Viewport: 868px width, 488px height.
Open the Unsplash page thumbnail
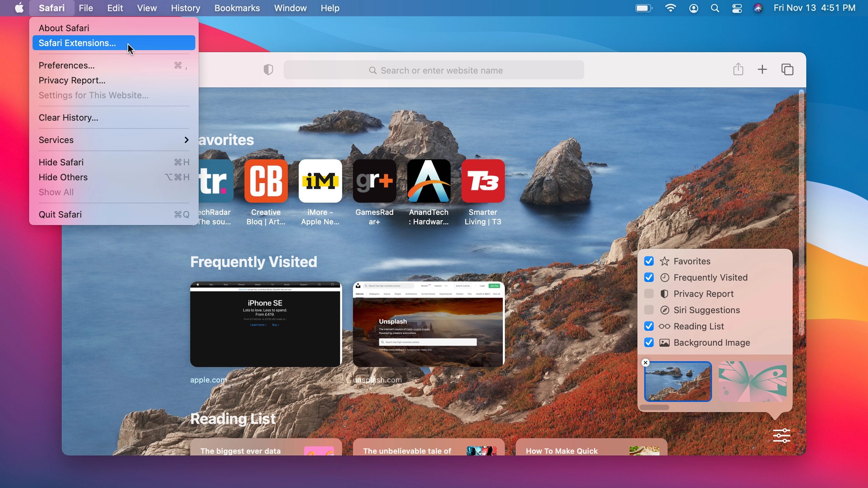point(429,324)
